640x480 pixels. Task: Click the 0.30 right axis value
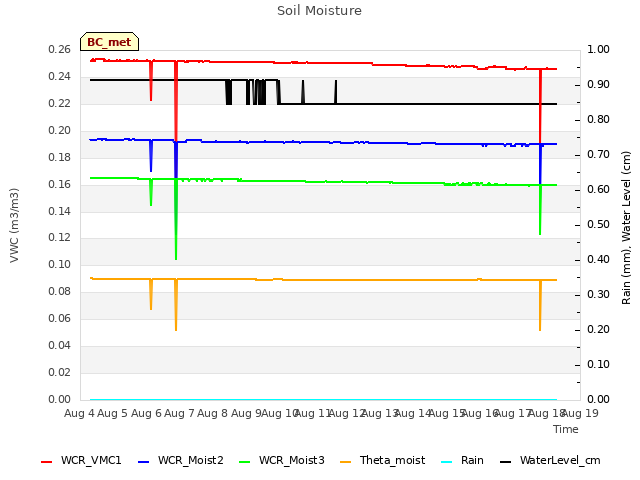598,294
